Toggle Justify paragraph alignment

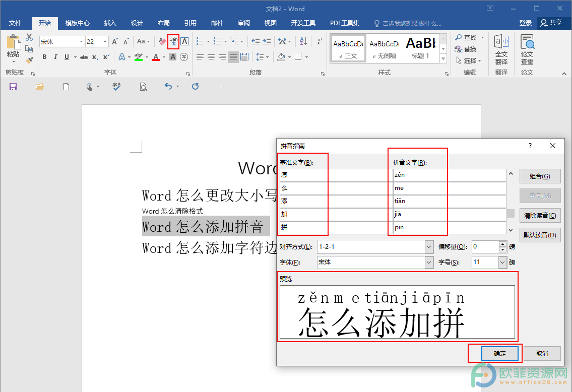tap(233, 57)
